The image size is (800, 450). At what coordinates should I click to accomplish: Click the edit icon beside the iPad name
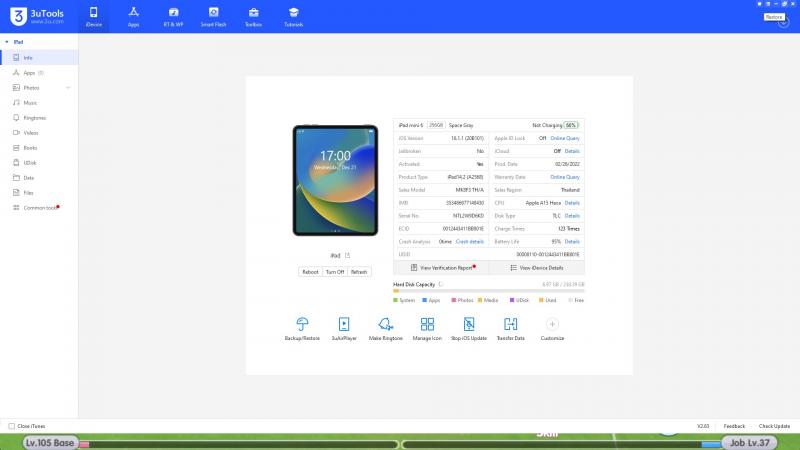[x=347, y=256]
